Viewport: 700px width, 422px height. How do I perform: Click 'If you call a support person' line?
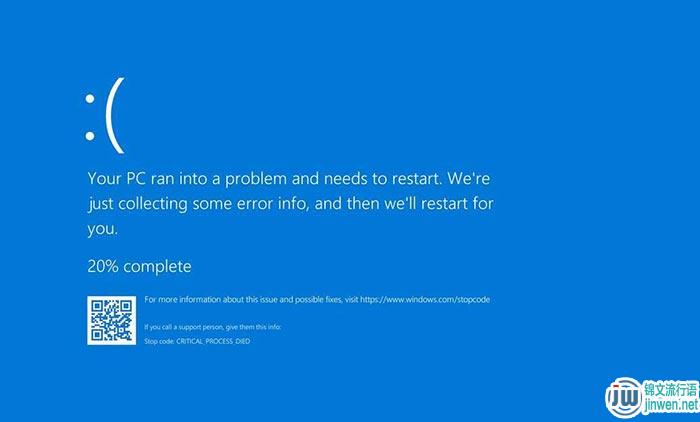coord(212,327)
